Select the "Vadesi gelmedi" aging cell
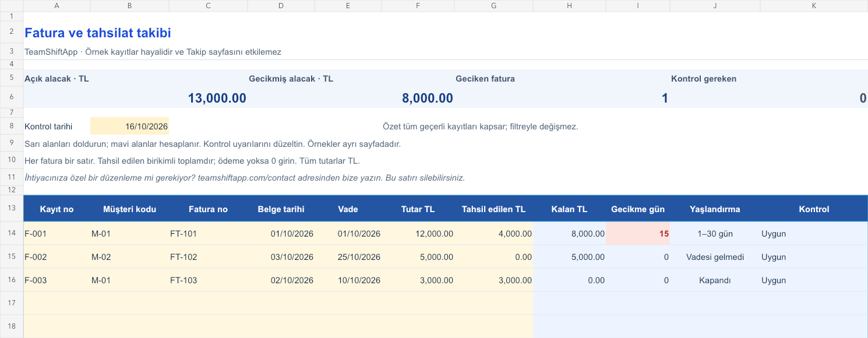The image size is (868, 338). [x=715, y=257]
